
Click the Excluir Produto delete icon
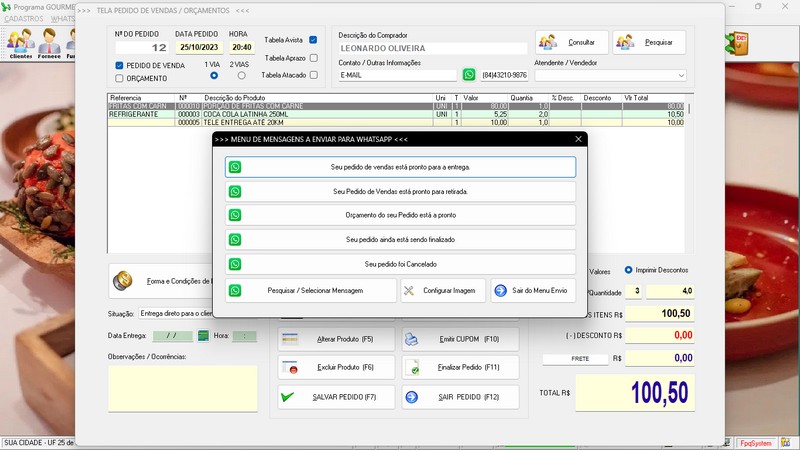291,368
